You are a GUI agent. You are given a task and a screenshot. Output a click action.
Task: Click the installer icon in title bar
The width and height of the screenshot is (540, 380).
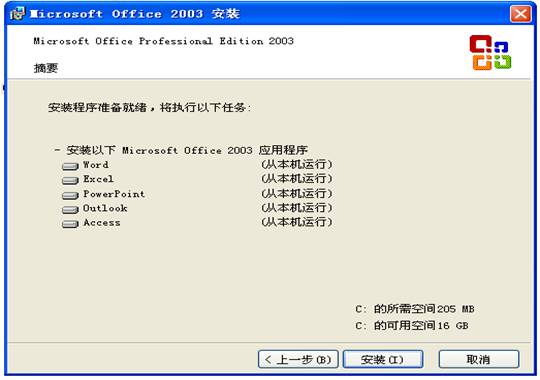17,13
